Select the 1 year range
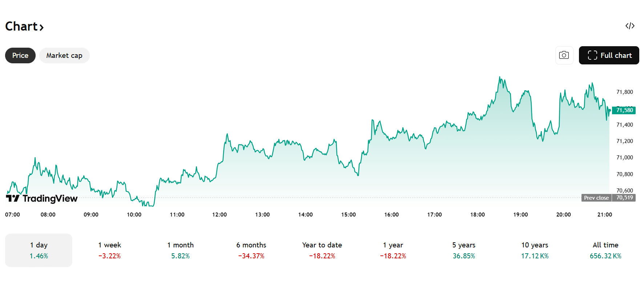This screenshot has height=286, width=644. click(393, 250)
